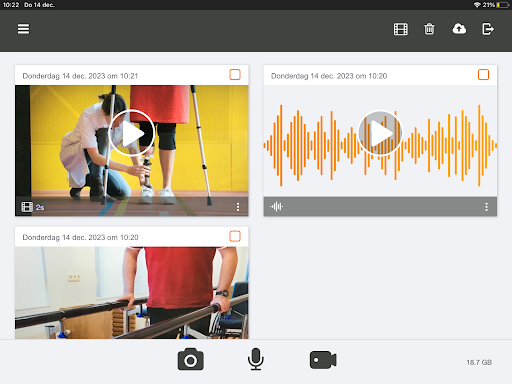
Task: Tap the camera photo capture icon
Action: (x=190, y=359)
